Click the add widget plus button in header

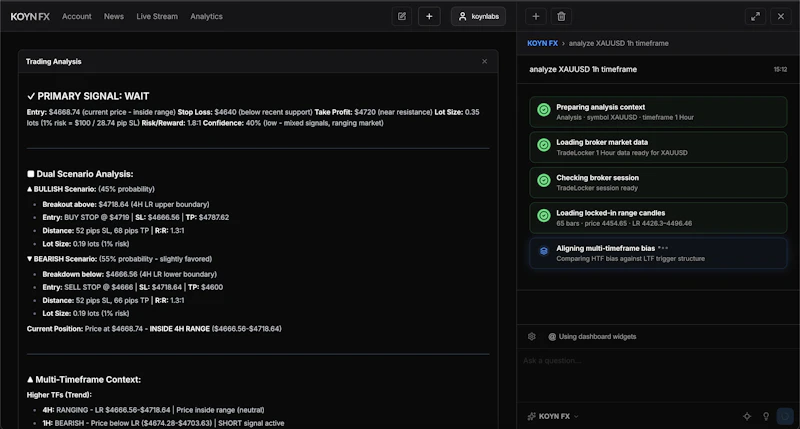pos(429,16)
